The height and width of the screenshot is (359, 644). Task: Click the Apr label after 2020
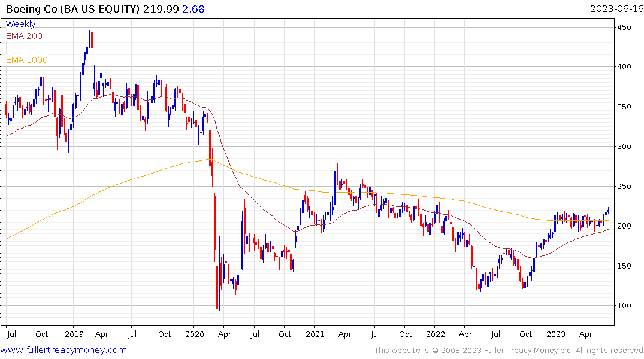click(x=224, y=334)
